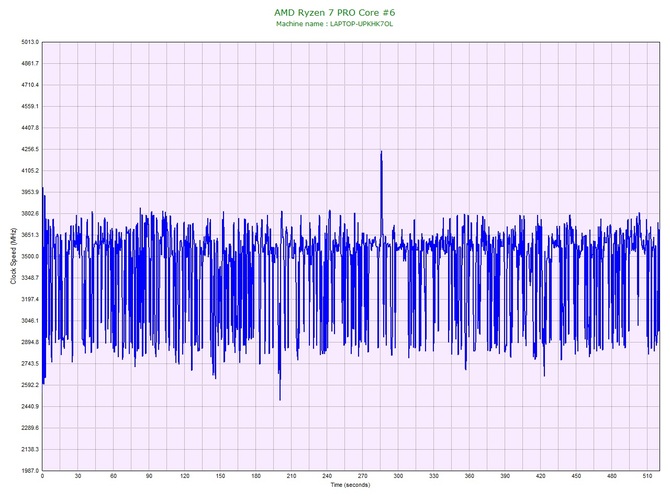Select the 240 seconds tick label
The image size is (670, 502).
327,477
